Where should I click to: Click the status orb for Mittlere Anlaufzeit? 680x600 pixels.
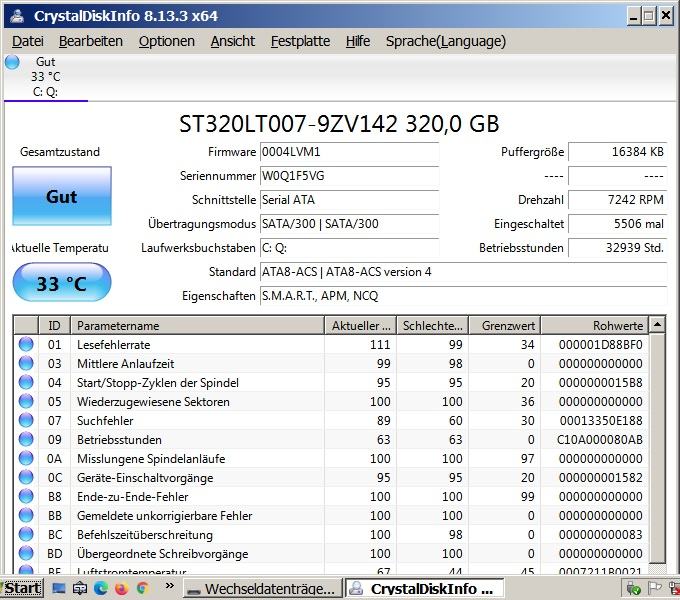[26, 363]
